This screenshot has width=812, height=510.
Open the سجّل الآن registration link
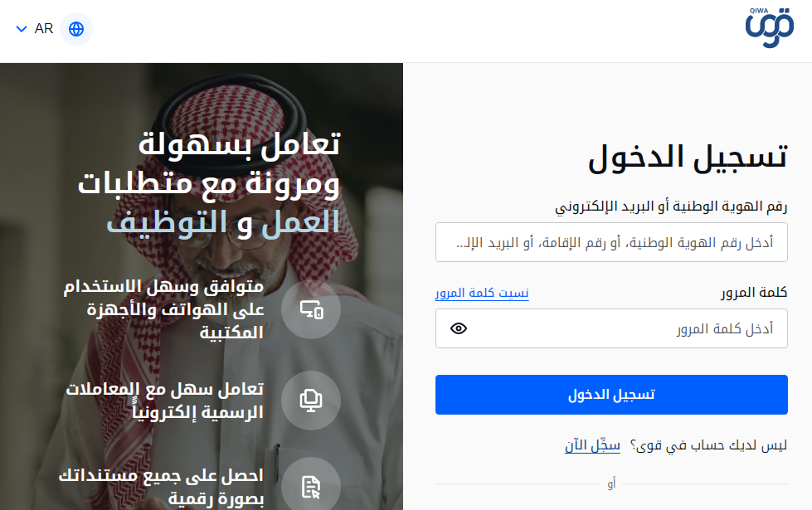[x=592, y=445]
